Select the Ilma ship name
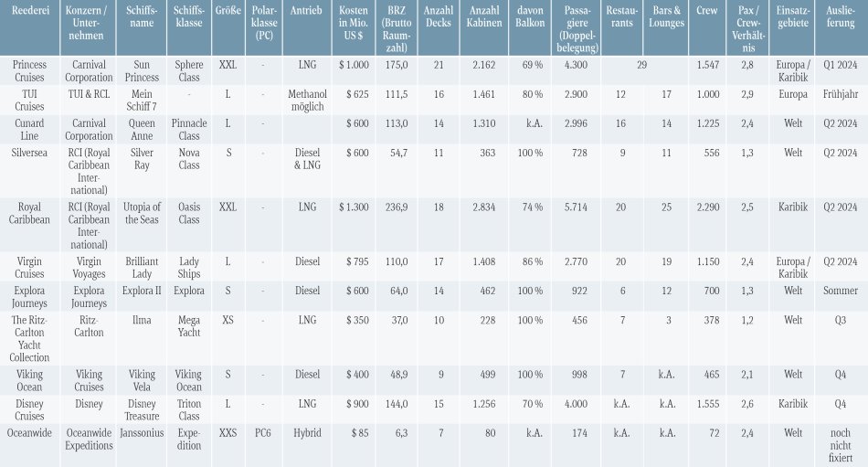This screenshot has height=467, width=868. (x=142, y=320)
